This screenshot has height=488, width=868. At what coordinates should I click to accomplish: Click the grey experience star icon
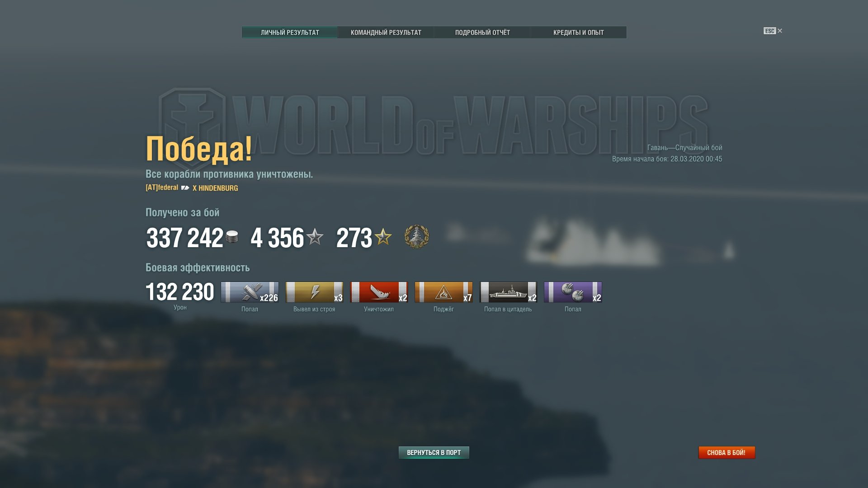coord(315,237)
